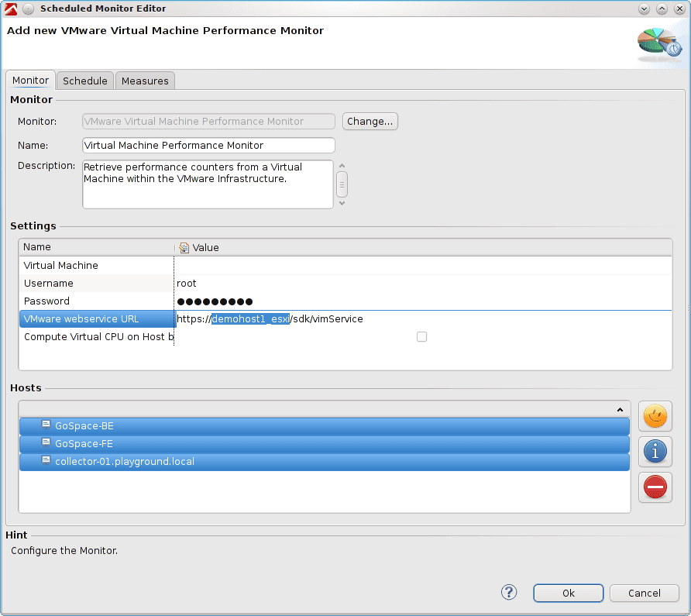
Task: Collapse hosts list header arrow
Action: 620,410
